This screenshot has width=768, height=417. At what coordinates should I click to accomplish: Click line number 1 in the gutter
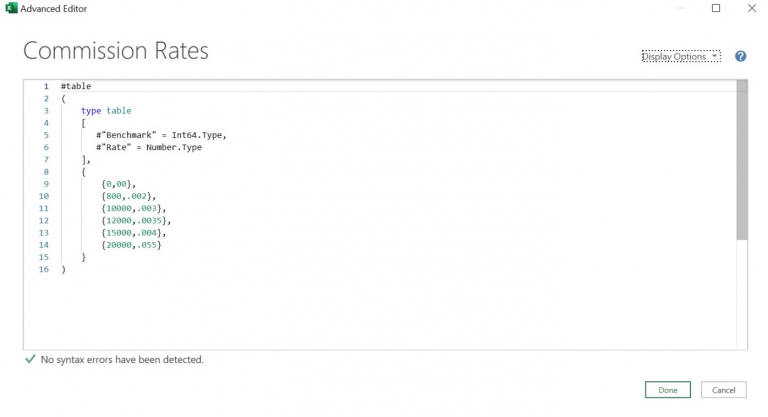(46, 86)
